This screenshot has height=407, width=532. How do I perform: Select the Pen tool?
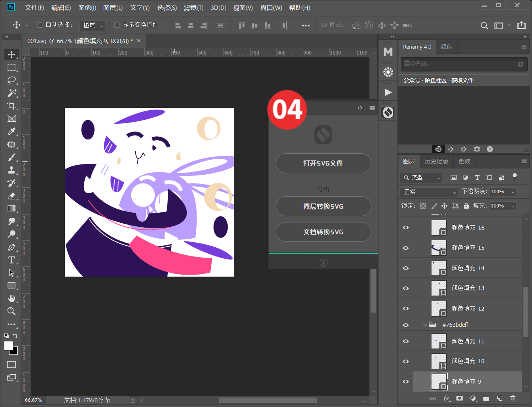click(11, 247)
